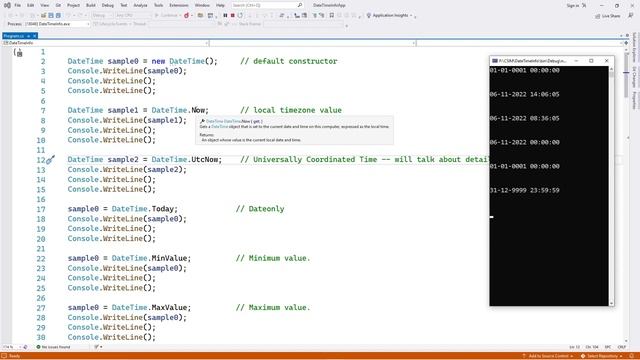The image size is (640, 360).
Task: Click the console window vertical scrollbar
Action: point(611,187)
